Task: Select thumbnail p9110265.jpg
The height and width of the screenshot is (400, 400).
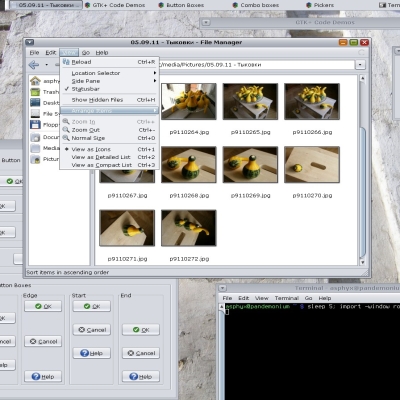Action: tap(250, 102)
